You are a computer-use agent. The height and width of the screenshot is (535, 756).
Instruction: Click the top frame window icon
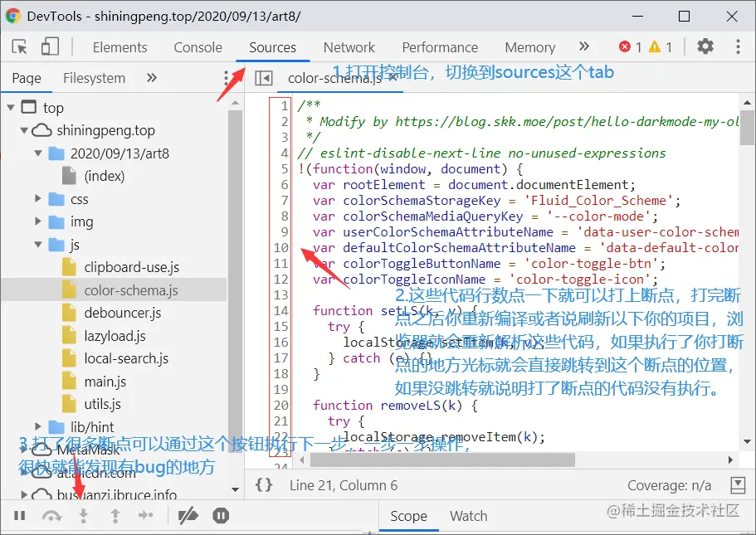[29, 107]
